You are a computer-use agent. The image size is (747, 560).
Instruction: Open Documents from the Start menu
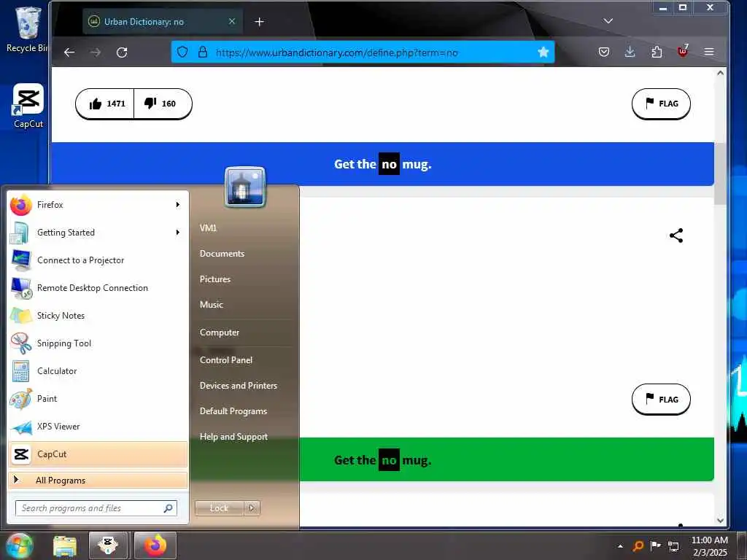tap(222, 253)
